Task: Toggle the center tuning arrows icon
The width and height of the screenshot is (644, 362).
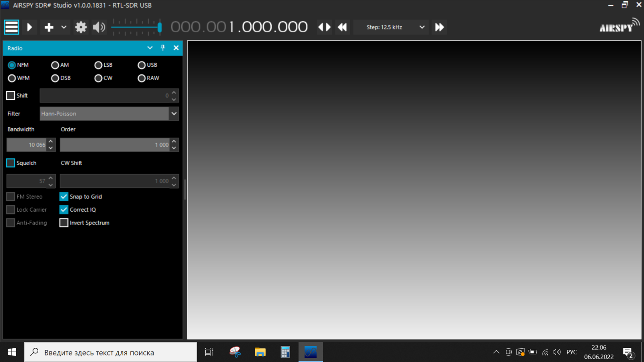Action: pos(324,27)
